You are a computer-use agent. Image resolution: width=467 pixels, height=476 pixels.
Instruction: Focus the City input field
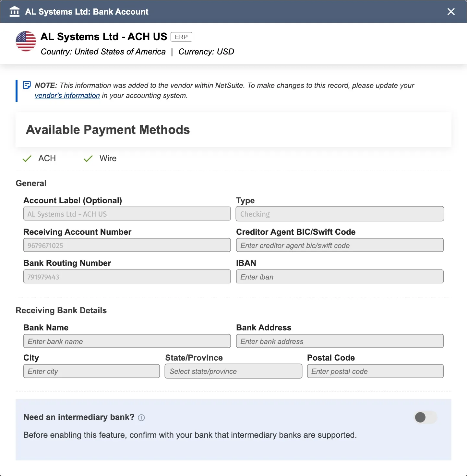tap(91, 371)
